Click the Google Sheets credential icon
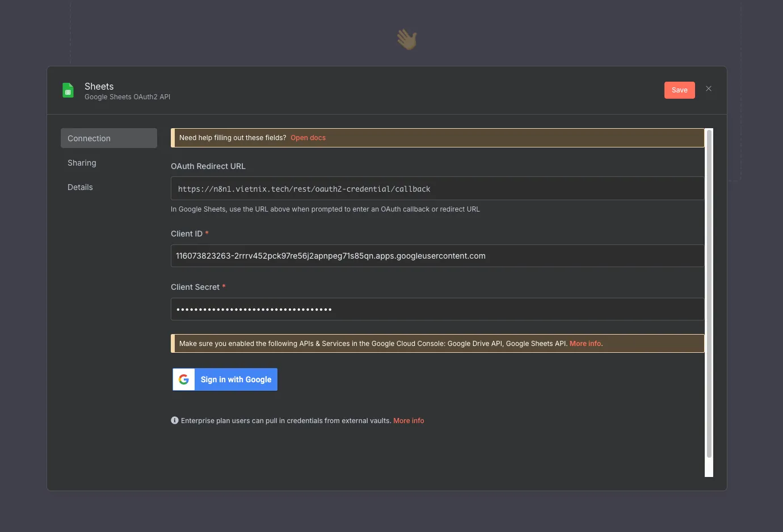The image size is (783, 532). coord(68,90)
